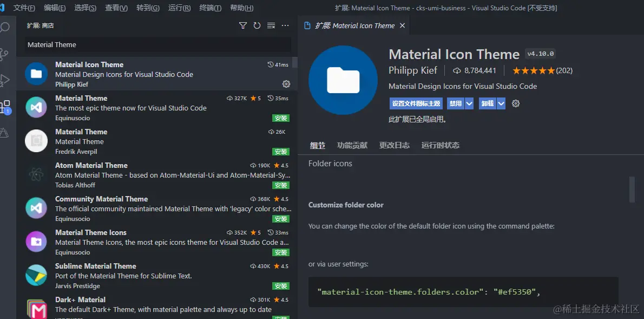Click the large Material Icon Theme logo

pyautogui.click(x=343, y=80)
